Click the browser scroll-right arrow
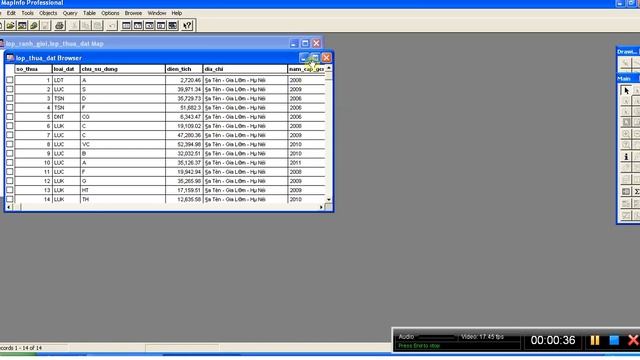 321,207
